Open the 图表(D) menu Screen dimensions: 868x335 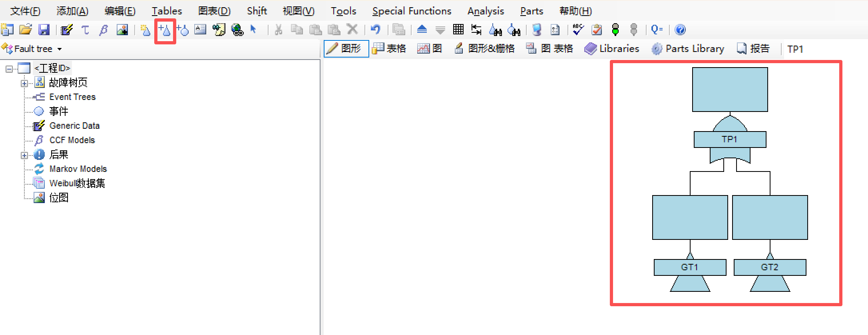tap(215, 11)
